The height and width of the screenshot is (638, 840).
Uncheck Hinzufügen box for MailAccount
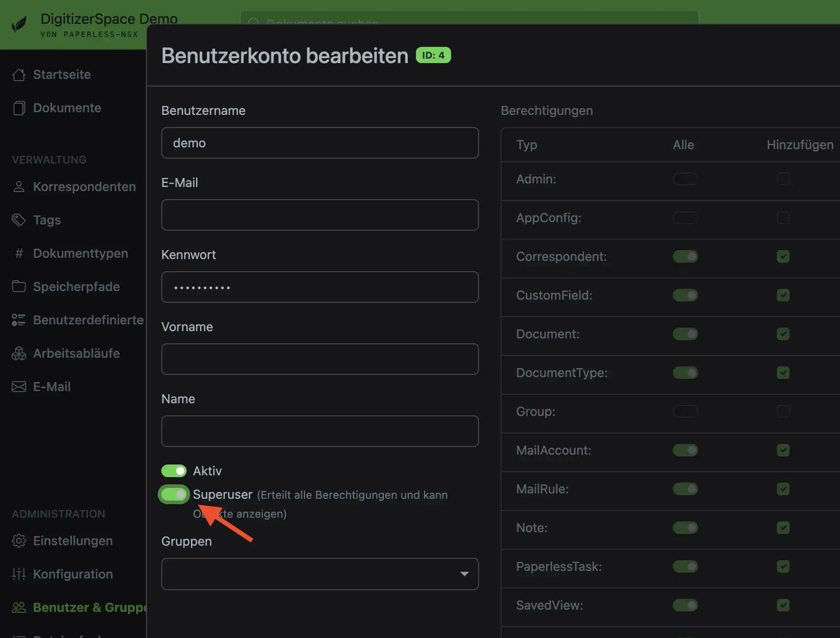point(783,450)
